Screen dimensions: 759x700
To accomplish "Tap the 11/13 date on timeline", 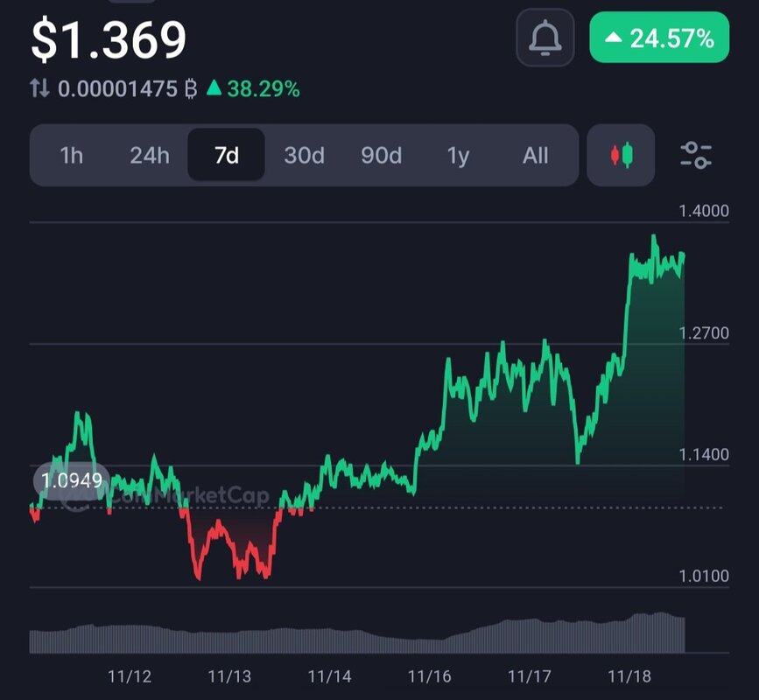I will pos(229,676).
